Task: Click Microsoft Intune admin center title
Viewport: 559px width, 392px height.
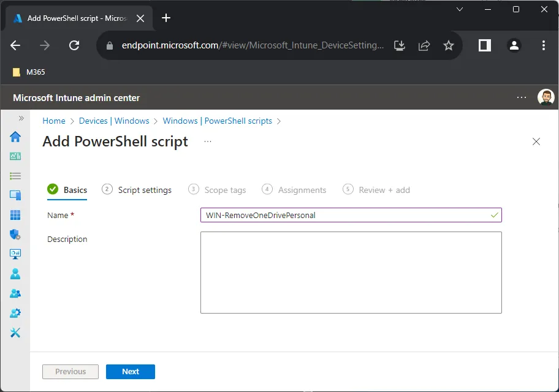Action: tap(76, 97)
